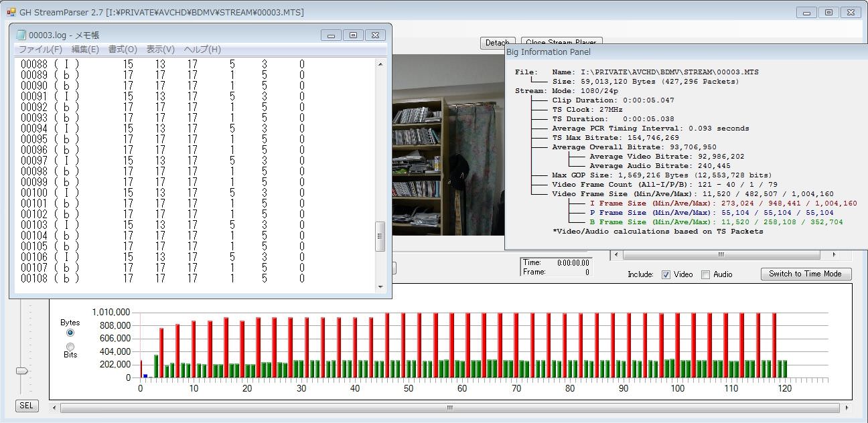The width and height of the screenshot is (868, 423).
Task: Toggle the Video include checkbox
Action: click(666, 274)
